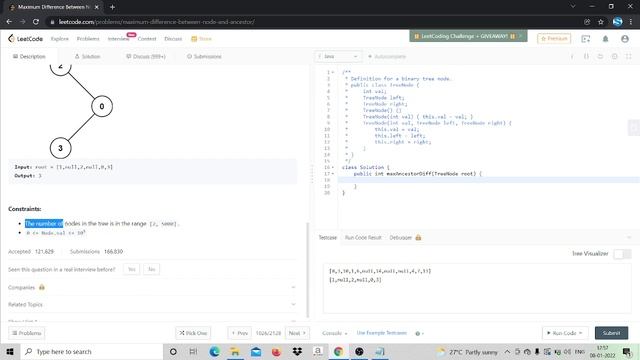Open Cortana circle in taskbar

(173, 351)
